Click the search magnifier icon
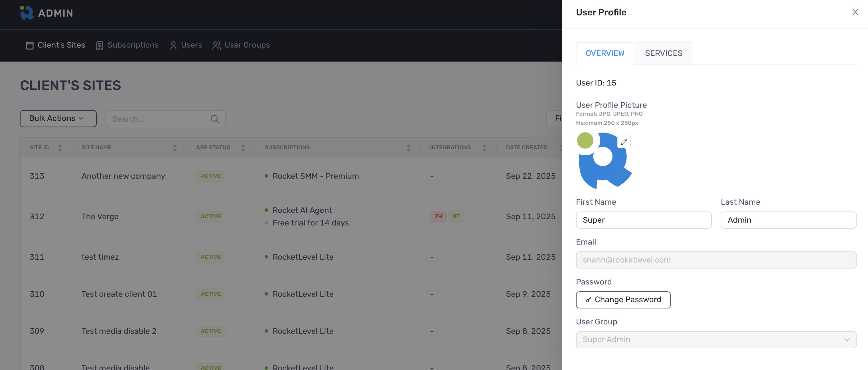 215,119
